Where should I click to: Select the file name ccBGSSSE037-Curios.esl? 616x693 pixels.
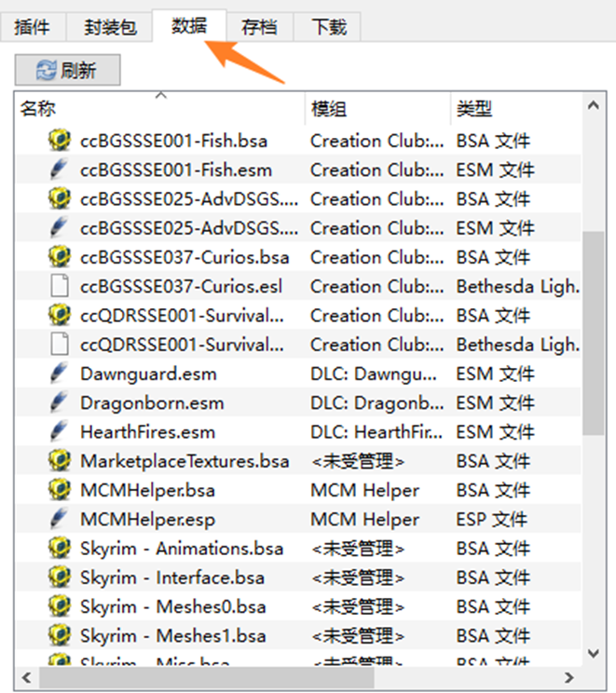click(x=182, y=287)
